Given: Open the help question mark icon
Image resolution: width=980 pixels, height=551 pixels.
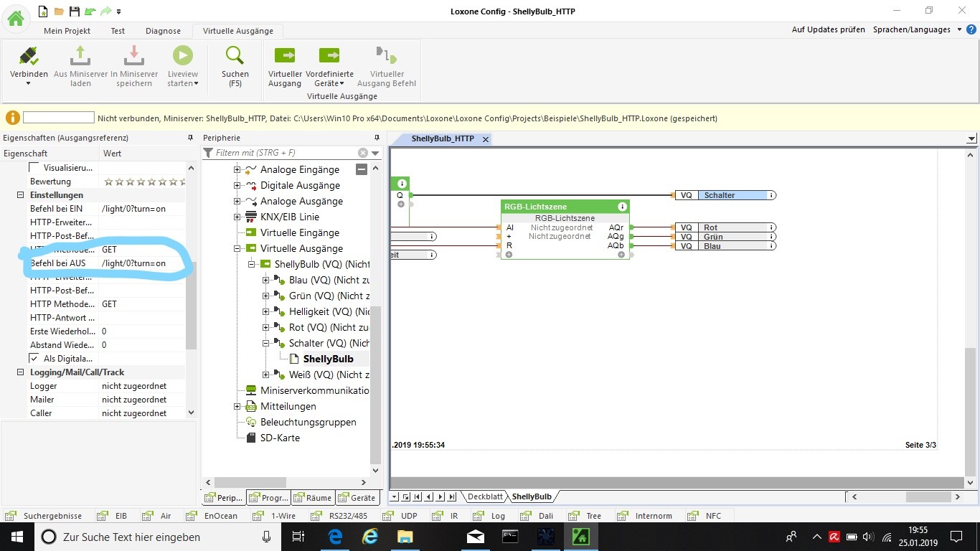Looking at the screenshot, I should tap(971, 29).
